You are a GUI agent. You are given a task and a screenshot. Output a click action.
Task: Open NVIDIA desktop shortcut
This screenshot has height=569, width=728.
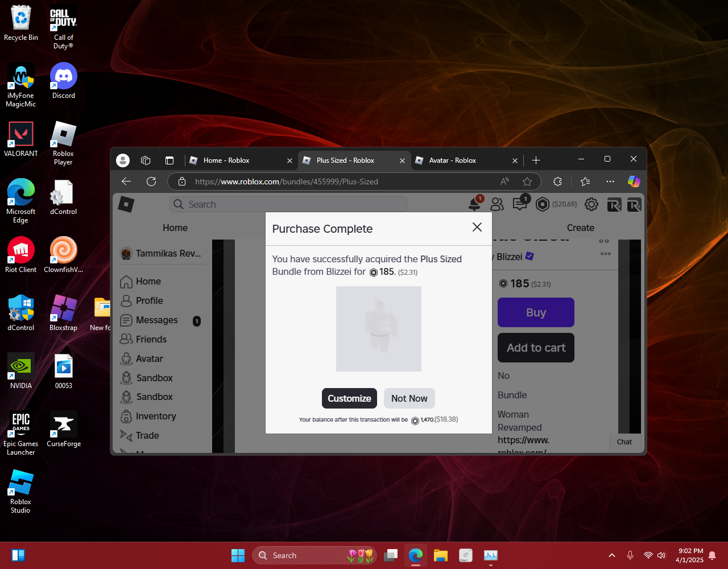tap(21, 371)
